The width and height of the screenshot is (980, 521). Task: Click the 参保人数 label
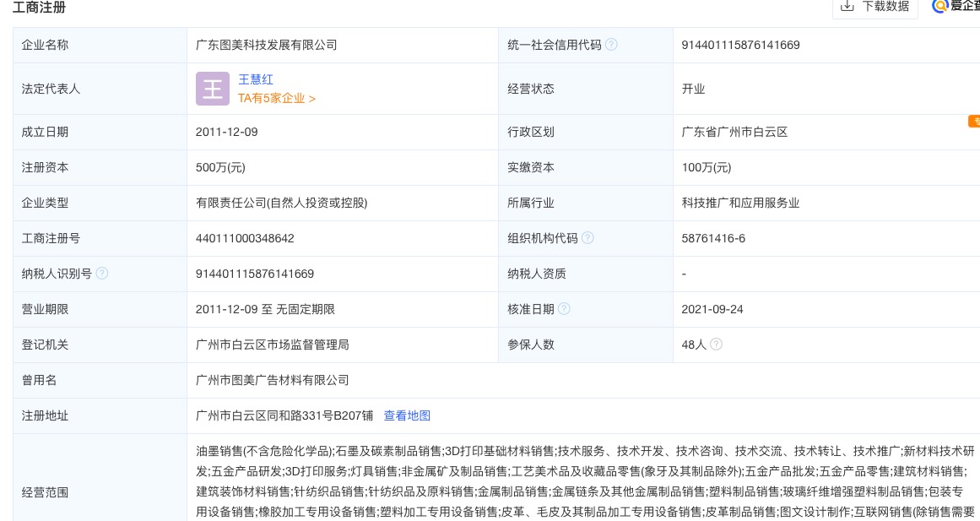531,345
